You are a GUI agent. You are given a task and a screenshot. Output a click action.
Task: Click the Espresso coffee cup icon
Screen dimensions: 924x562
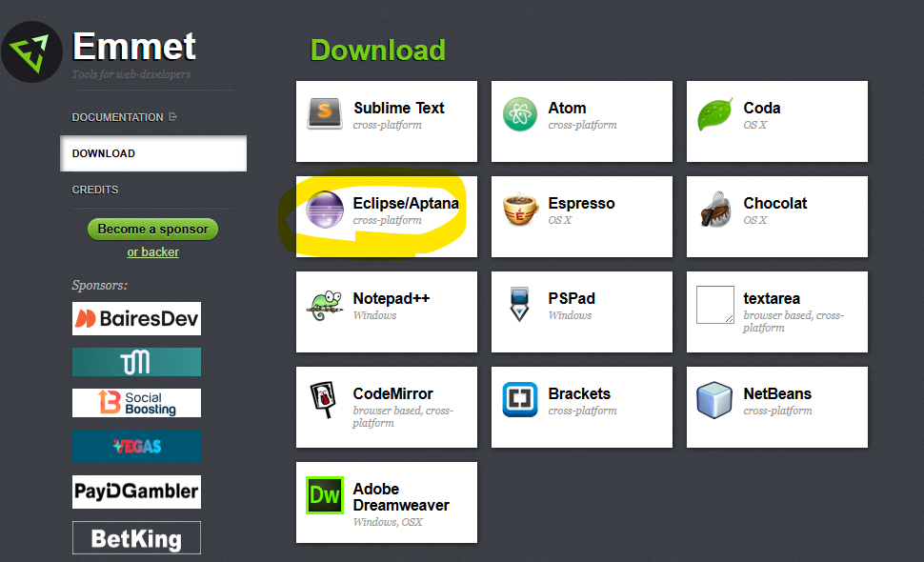[520, 210]
